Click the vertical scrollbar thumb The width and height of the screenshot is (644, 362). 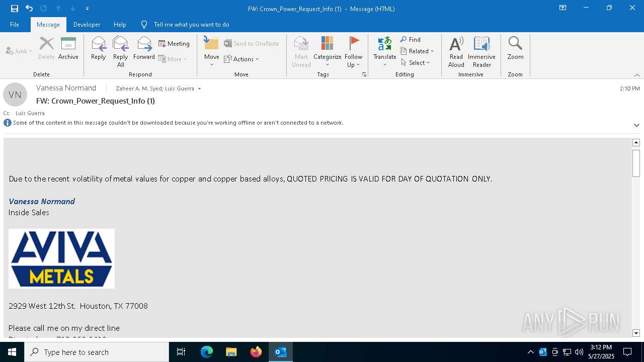636,163
